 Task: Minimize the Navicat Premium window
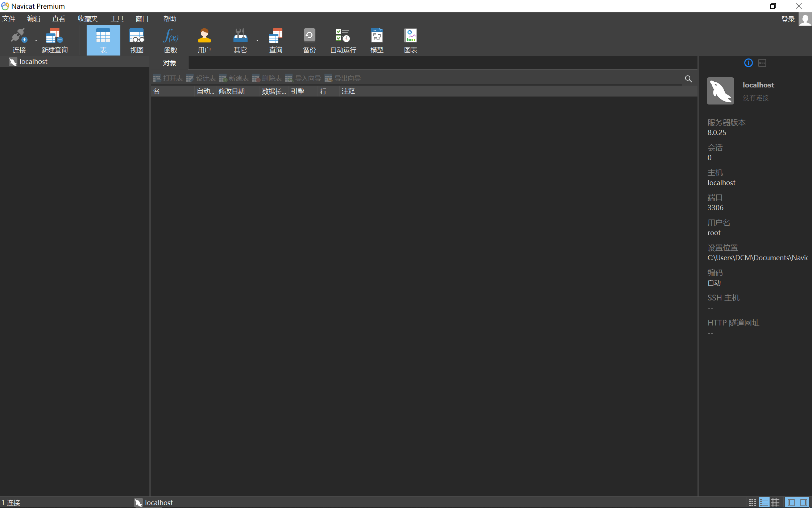[x=748, y=6]
